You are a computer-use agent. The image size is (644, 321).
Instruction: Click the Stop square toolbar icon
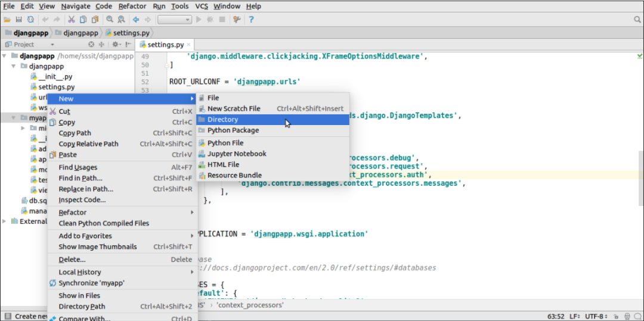click(222, 19)
